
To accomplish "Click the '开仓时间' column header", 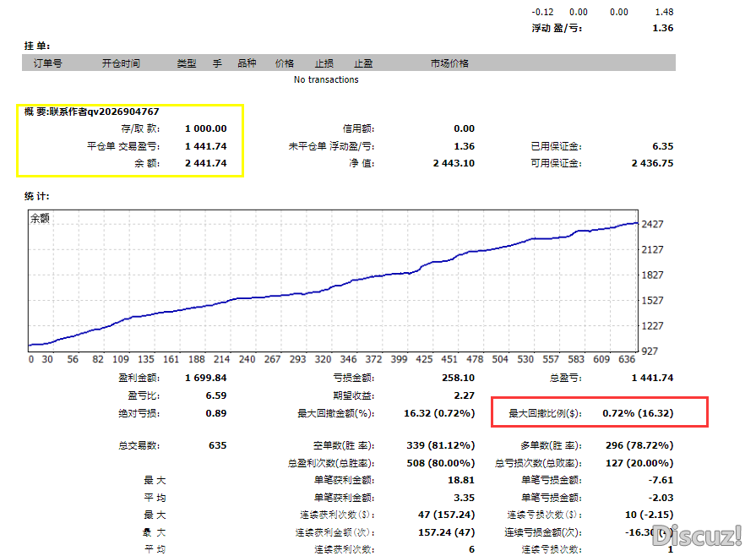I will coord(121,63).
